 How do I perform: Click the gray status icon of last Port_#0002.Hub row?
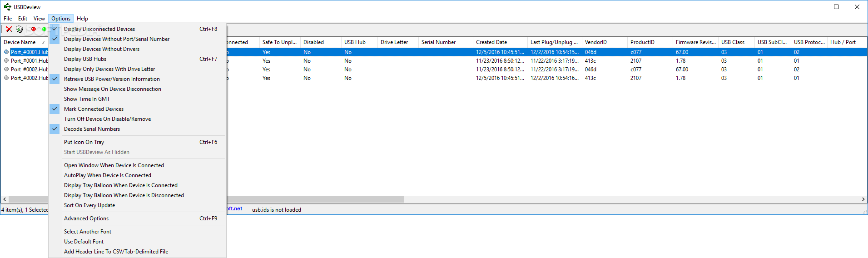click(x=6, y=78)
